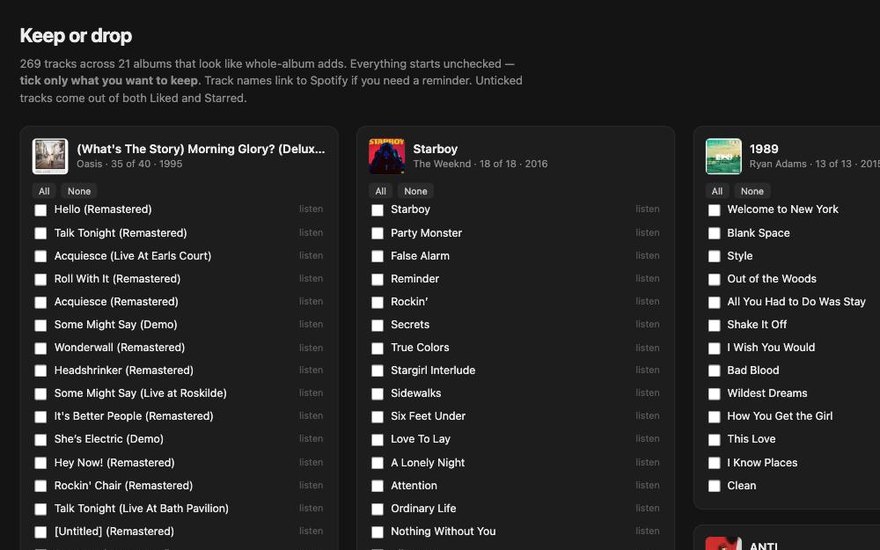Keep Roll With It (Remastered) checkbox
The height and width of the screenshot is (550, 880).
[x=40, y=279]
